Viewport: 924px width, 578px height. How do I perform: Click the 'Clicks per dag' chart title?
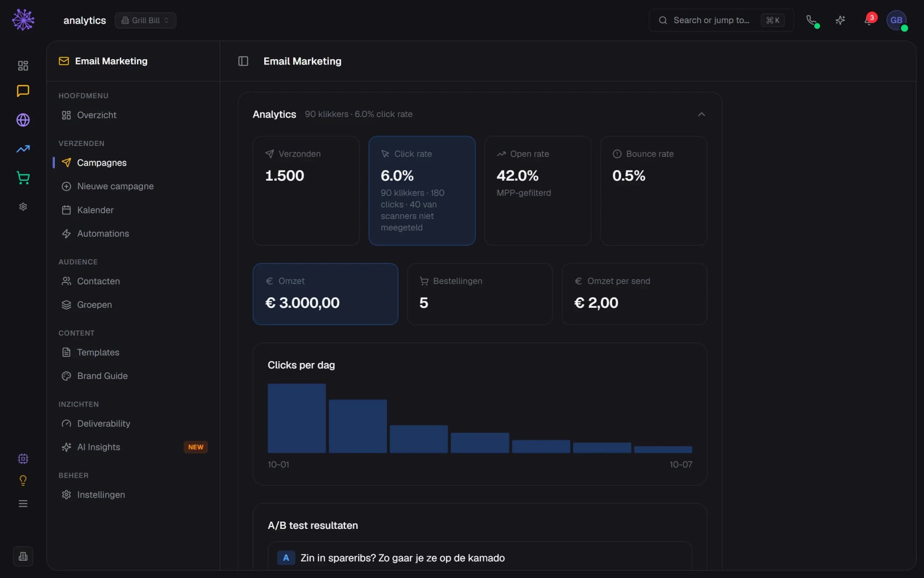point(301,365)
